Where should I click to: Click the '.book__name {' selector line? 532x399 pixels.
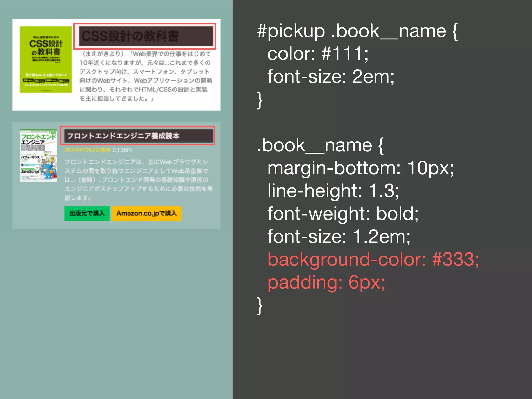point(320,145)
